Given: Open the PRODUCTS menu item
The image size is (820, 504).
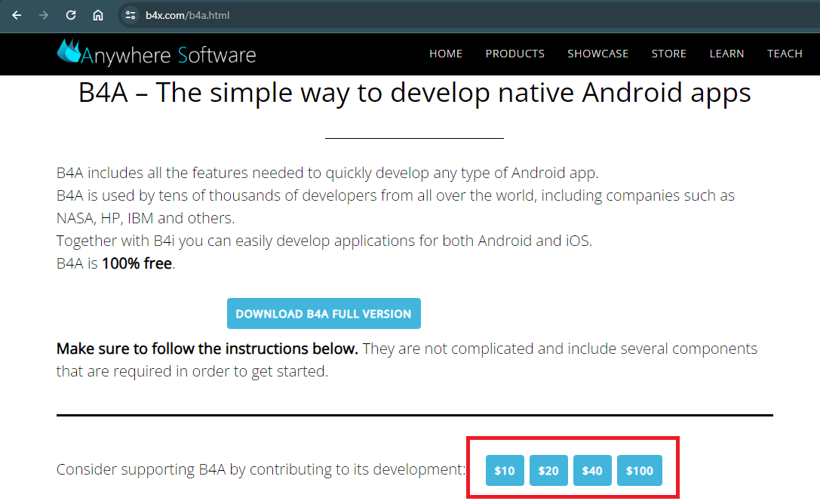Looking at the screenshot, I should click(x=514, y=54).
